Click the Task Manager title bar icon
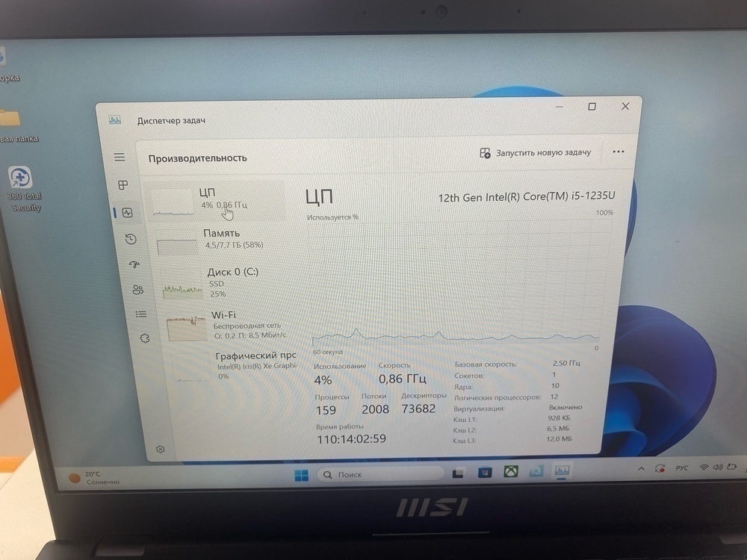 [115, 120]
